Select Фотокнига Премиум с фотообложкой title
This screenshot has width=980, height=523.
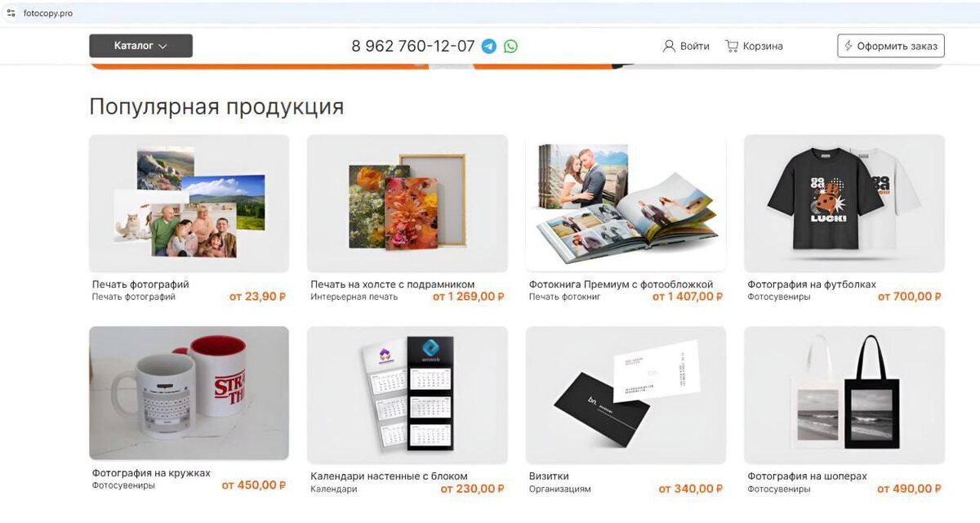(621, 284)
